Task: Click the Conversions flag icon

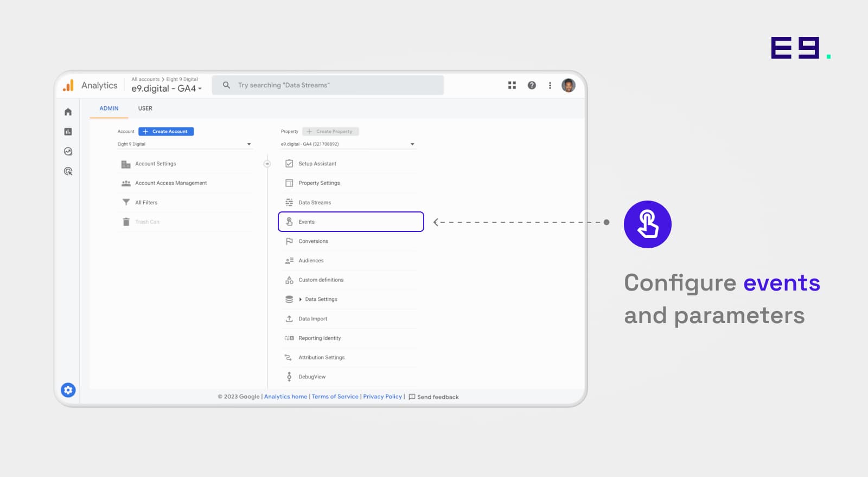Action: 289,241
